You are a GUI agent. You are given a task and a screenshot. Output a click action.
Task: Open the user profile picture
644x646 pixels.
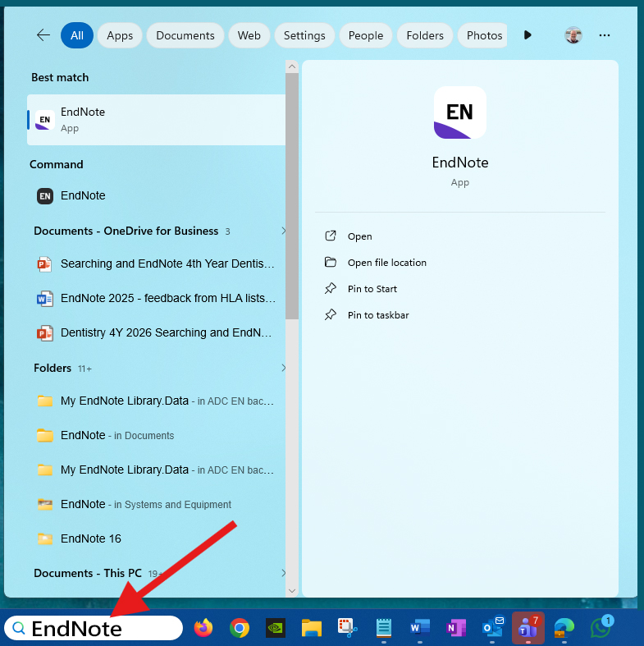tap(573, 35)
